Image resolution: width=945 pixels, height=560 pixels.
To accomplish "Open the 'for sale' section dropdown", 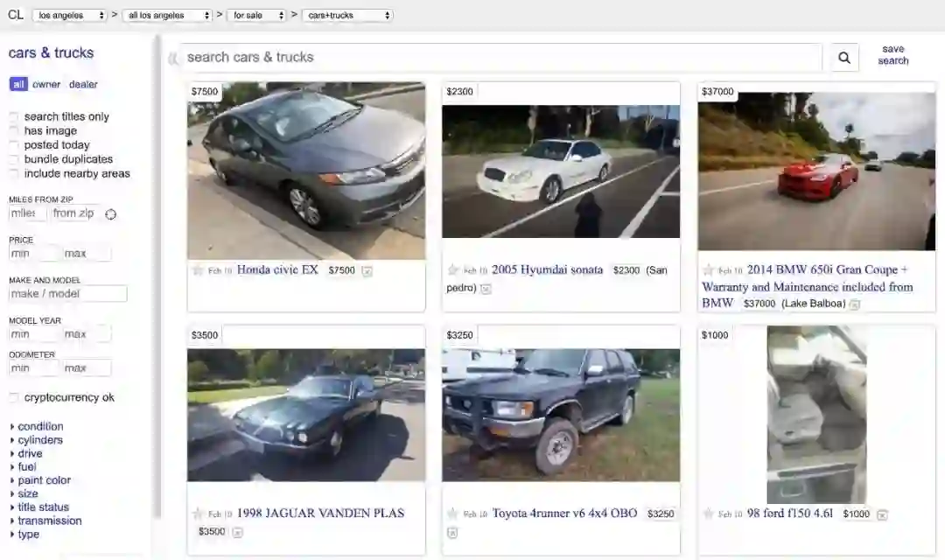I will click(258, 15).
